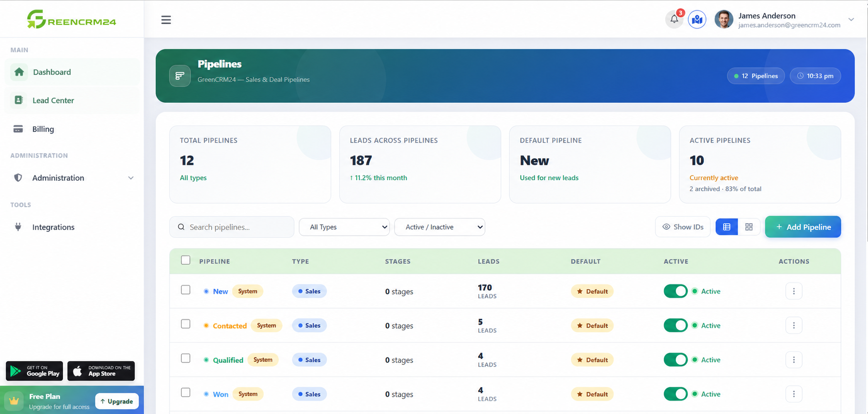Click the Default star badge in Contacted row
868x414 pixels.
coord(592,326)
